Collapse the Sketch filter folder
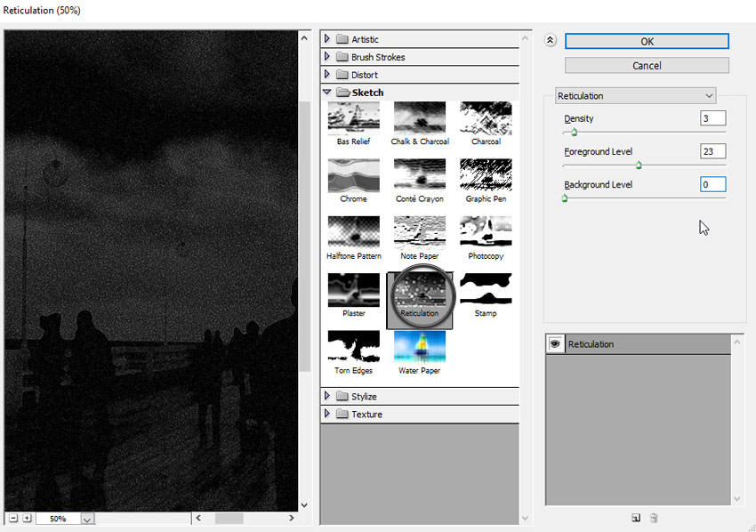Viewport: 756px width, 532px height. (327, 92)
